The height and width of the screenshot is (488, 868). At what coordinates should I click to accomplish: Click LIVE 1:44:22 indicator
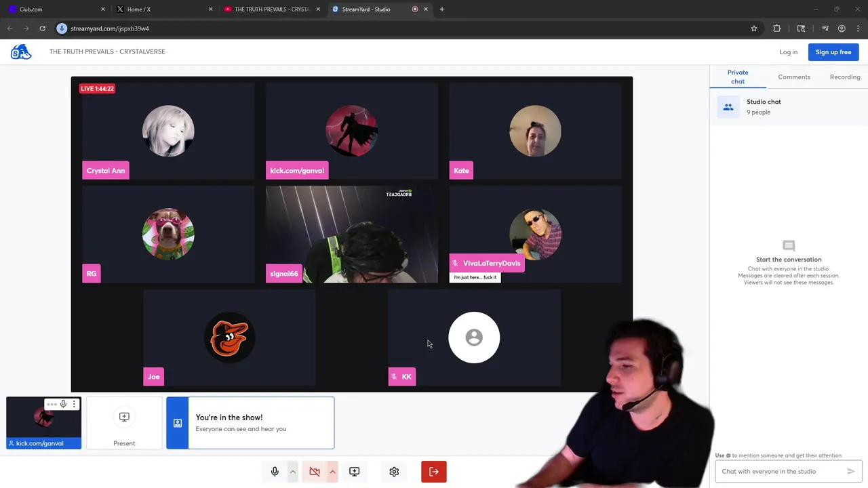(x=97, y=89)
